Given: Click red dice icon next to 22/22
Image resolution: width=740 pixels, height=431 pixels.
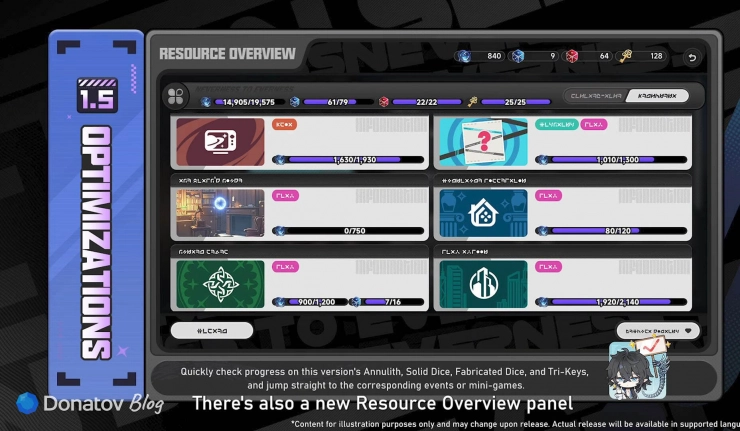Looking at the screenshot, I should (x=384, y=102).
